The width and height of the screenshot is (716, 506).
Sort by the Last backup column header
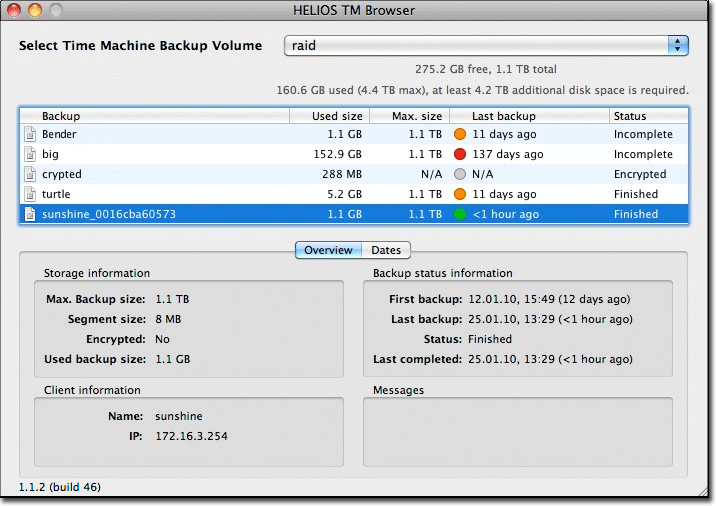(x=530, y=116)
